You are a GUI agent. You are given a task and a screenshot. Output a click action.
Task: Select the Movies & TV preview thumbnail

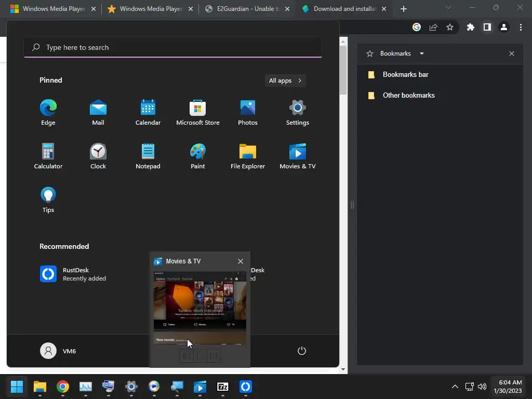click(x=200, y=308)
